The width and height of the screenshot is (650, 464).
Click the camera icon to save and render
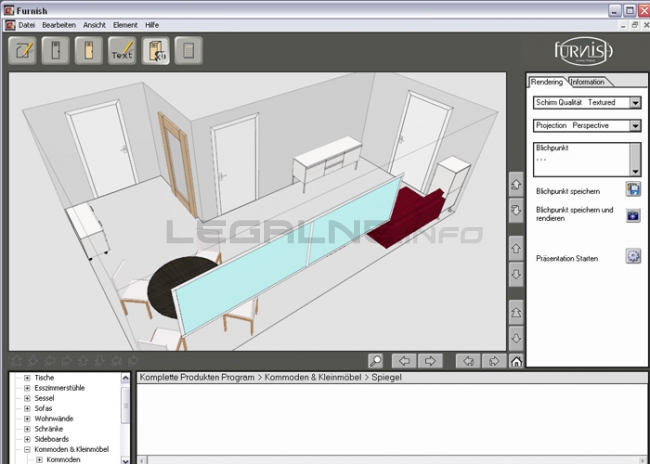[x=633, y=215]
